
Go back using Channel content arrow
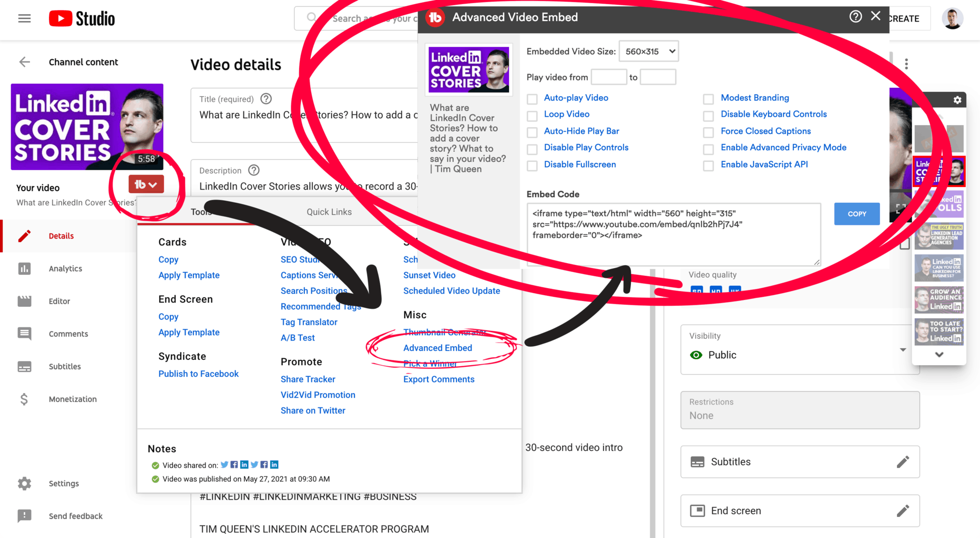pyautogui.click(x=25, y=62)
